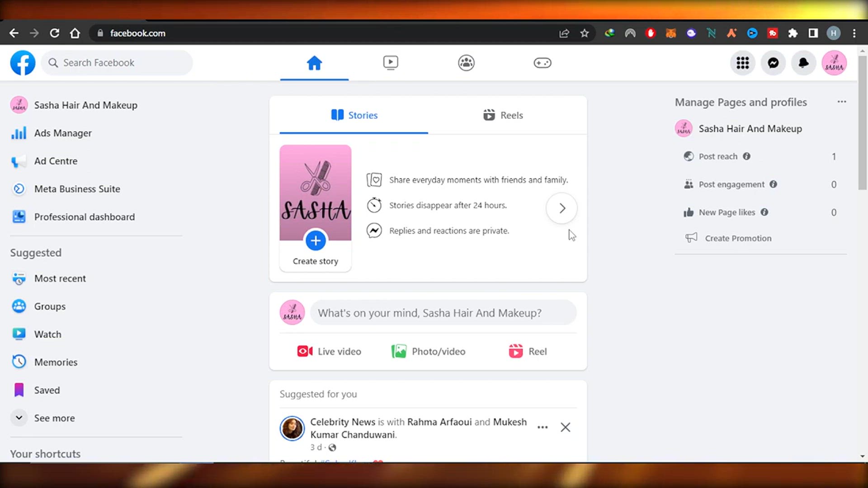Open Sasha Hair And Makeup page in right panel
This screenshot has height=488, width=868.
[739, 129]
